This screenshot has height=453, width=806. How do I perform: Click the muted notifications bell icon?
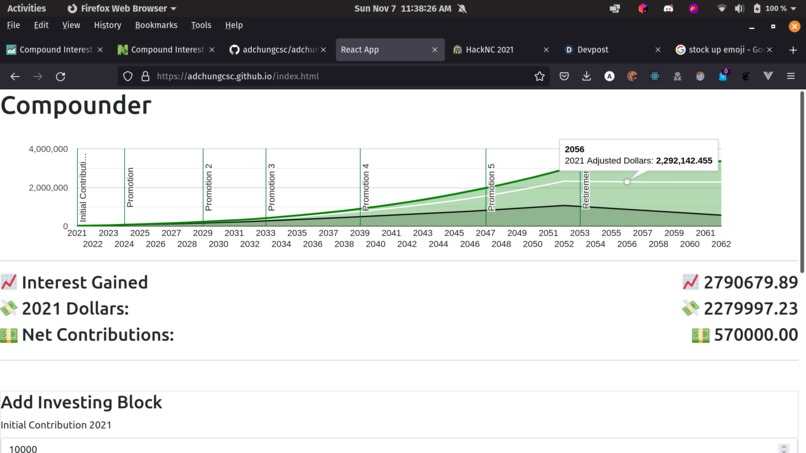pyautogui.click(x=462, y=8)
